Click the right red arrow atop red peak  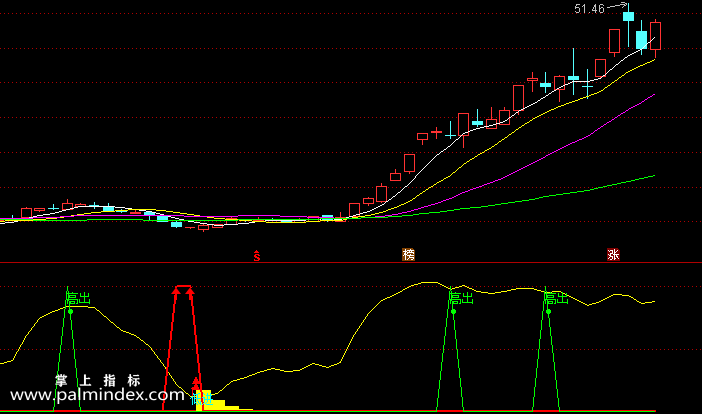tap(190, 291)
